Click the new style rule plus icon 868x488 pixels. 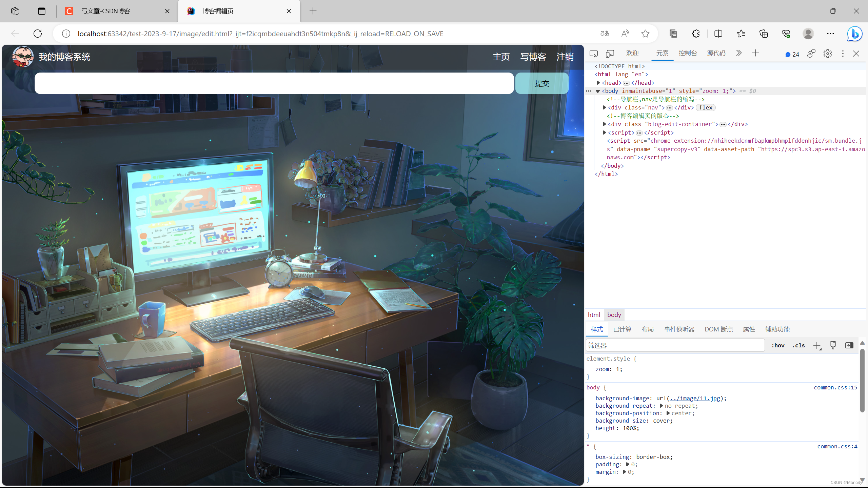pos(817,345)
